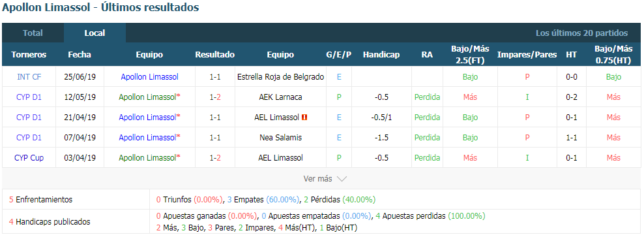This screenshot has width=644, height=237.
Task: Click the Ver más text
Action: 317,179
